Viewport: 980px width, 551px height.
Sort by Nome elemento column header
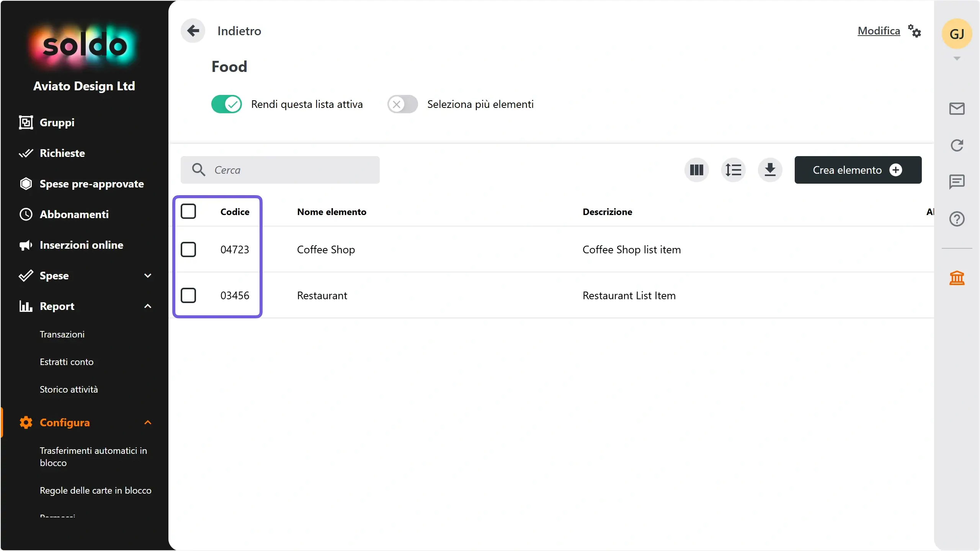[332, 212]
